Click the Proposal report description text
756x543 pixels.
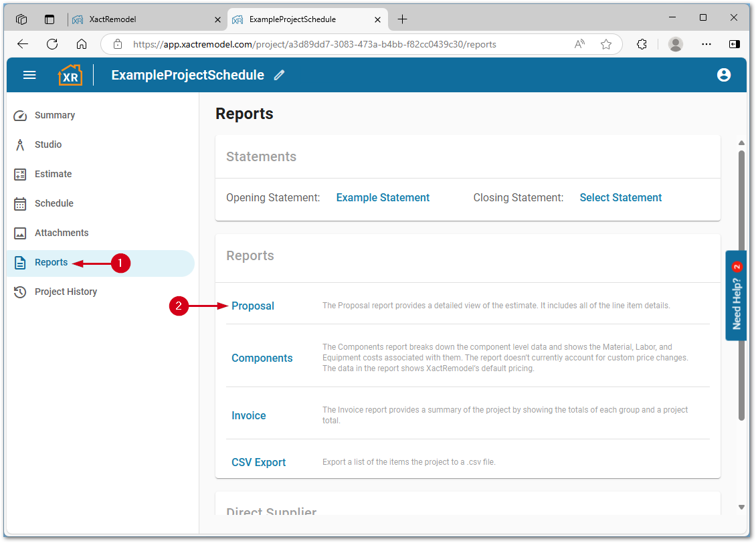(x=496, y=306)
